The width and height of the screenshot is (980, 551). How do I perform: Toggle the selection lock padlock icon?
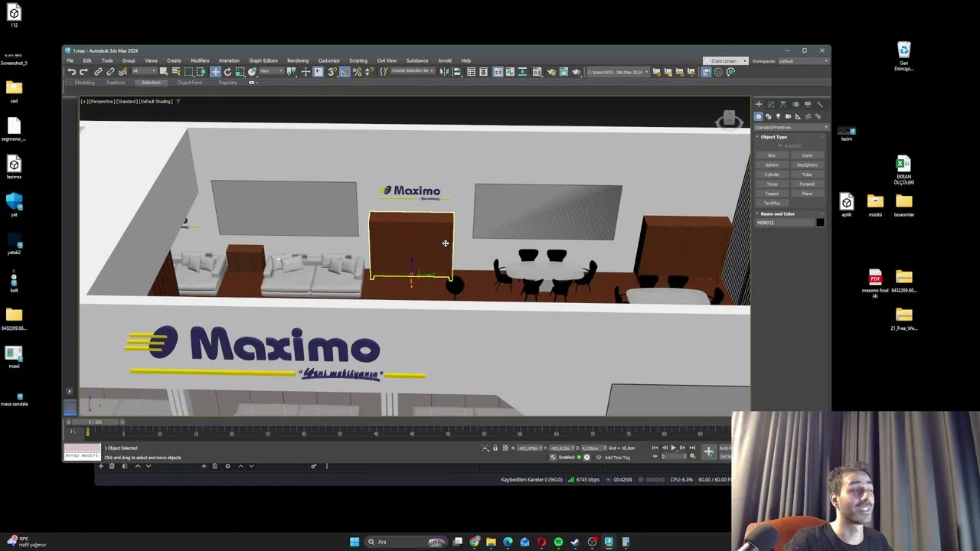pos(495,448)
